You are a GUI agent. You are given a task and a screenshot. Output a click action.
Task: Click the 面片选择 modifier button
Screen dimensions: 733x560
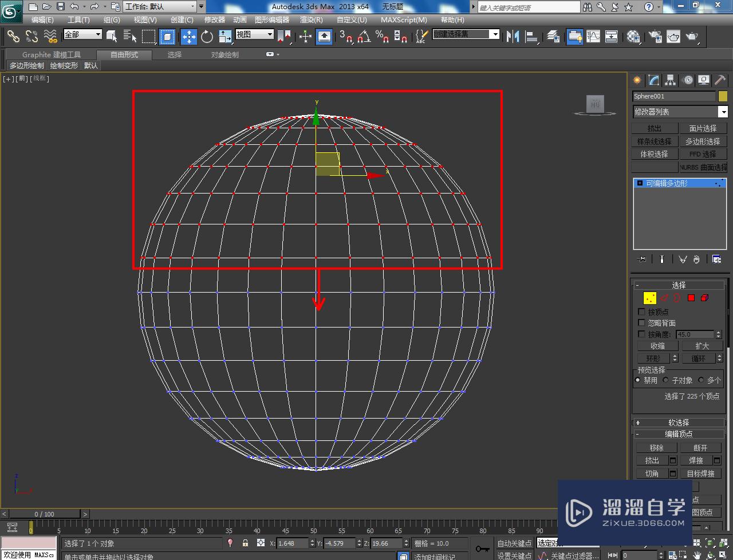click(x=703, y=128)
